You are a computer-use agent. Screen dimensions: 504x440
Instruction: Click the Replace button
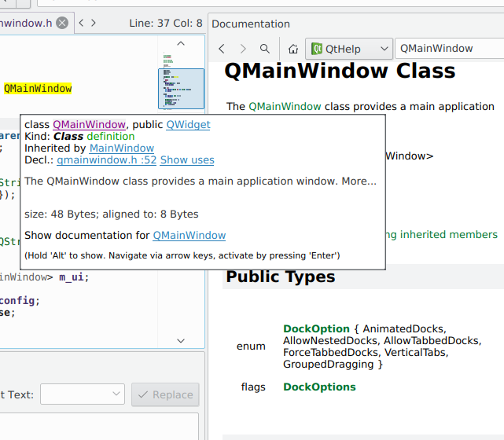click(165, 394)
